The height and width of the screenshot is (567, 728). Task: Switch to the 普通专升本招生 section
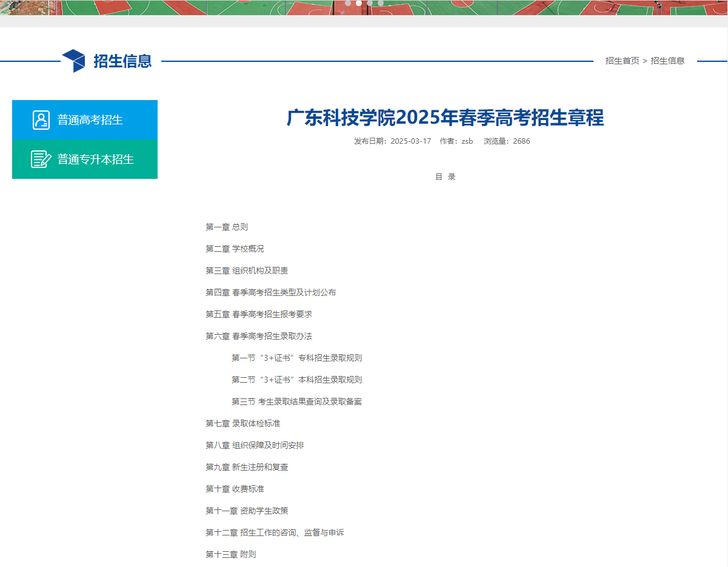click(x=85, y=159)
